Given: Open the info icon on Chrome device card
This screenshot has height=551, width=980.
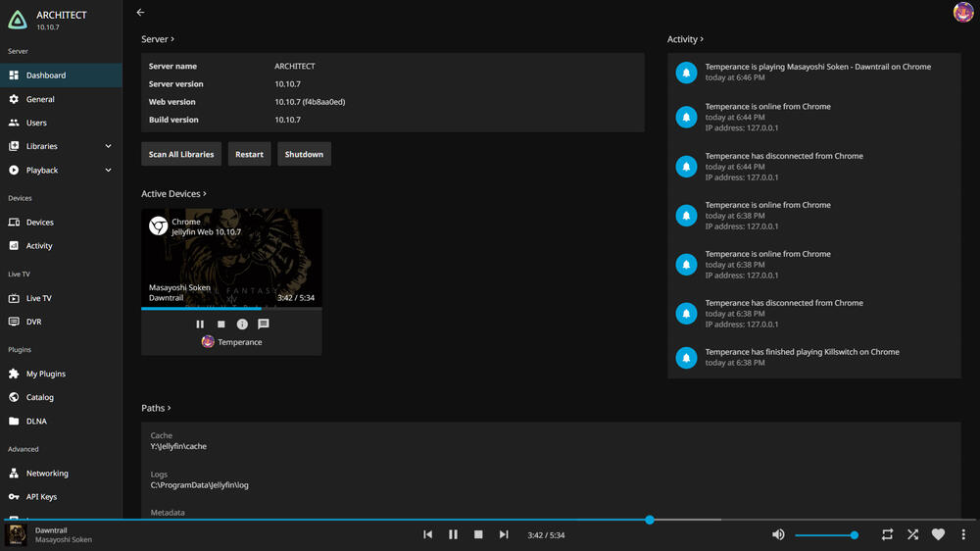Looking at the screenshot, I should (x=242, y=325).
